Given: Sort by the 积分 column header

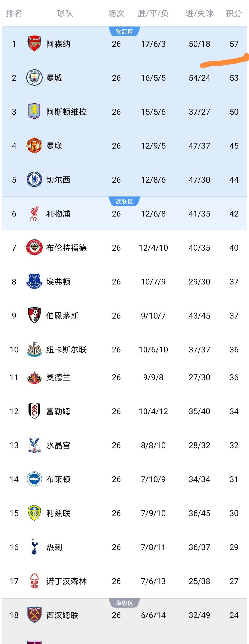Looking at the screenshot, I should click(x=234, y=13).
